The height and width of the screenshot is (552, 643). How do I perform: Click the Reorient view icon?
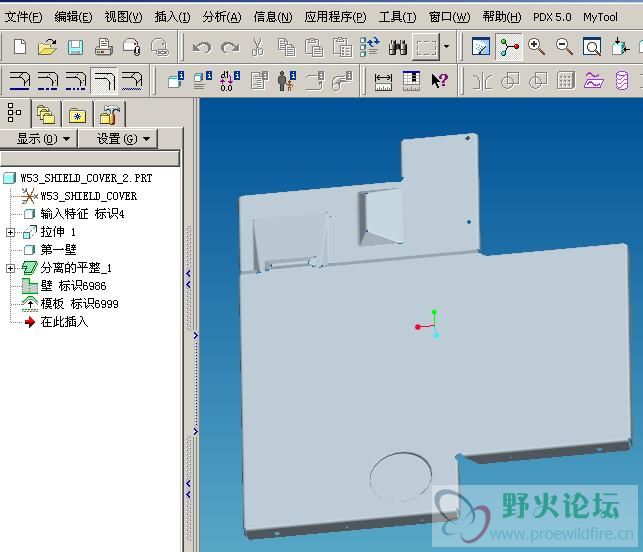coord(620,47)
